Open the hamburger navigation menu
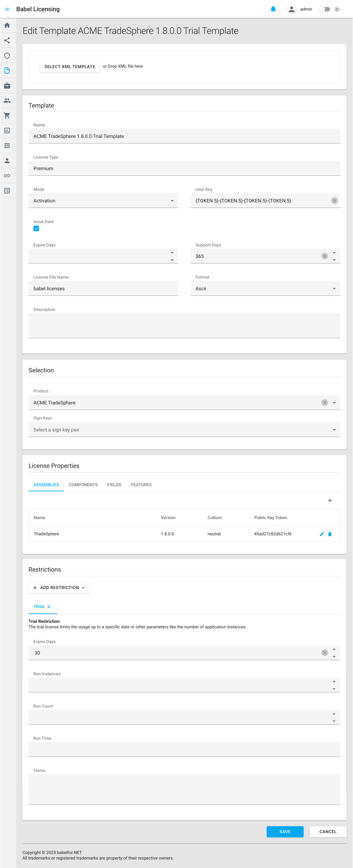 point(7,9)
